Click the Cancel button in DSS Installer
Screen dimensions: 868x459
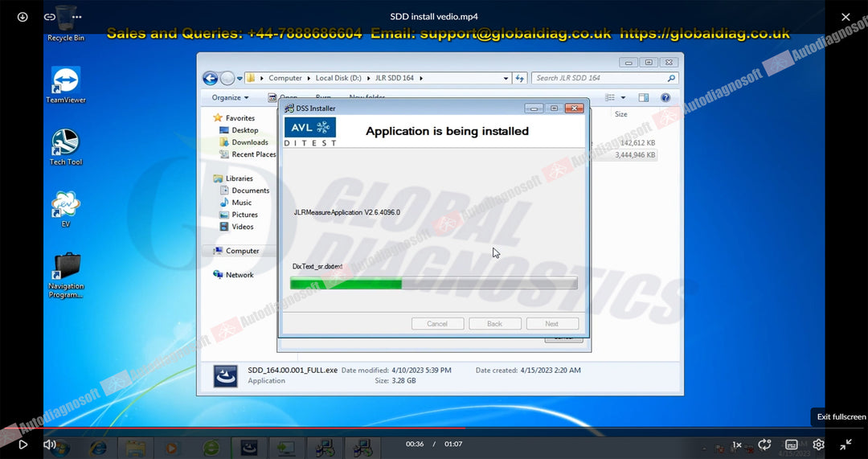coord(437,324)
